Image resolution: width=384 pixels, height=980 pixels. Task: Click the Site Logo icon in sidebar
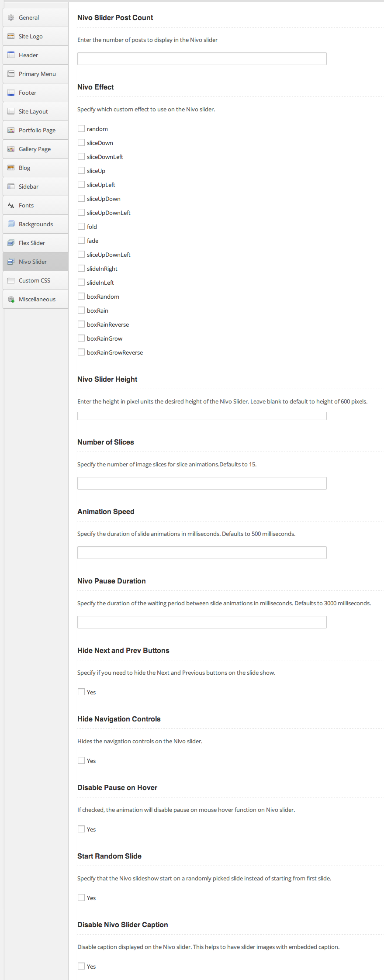(10, 36)
